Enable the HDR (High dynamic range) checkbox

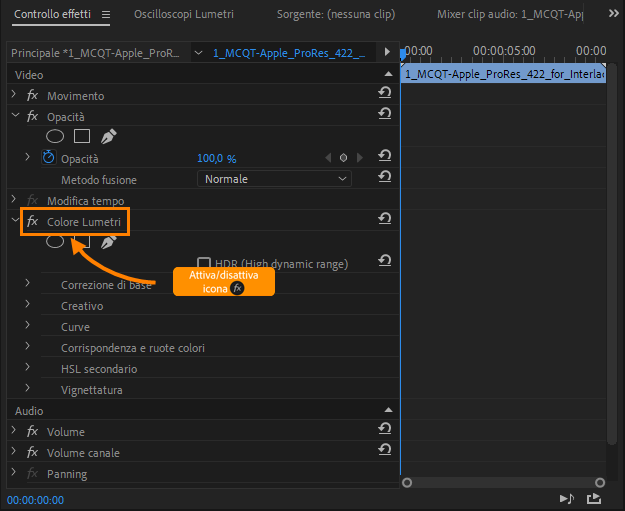click(204, 263)
